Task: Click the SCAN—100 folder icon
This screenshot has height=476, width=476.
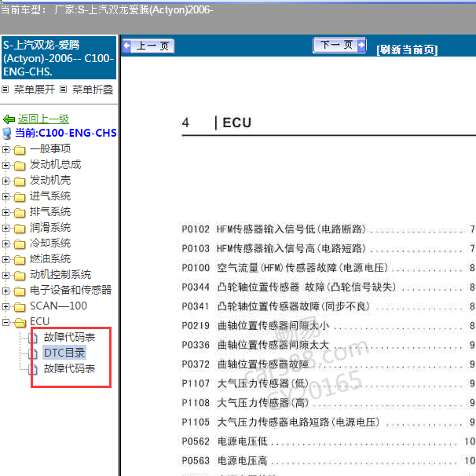Action: [x=20, y=307]
